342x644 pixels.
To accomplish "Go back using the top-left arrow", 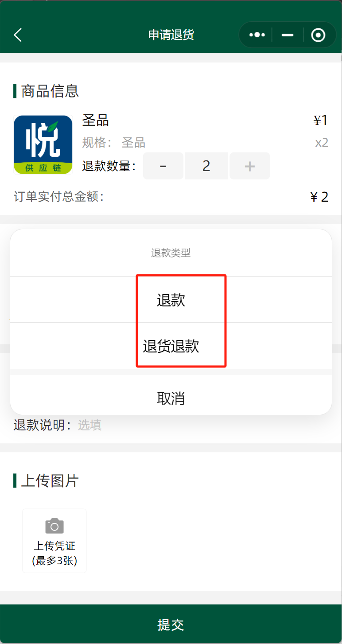I will tap(18, 35).
